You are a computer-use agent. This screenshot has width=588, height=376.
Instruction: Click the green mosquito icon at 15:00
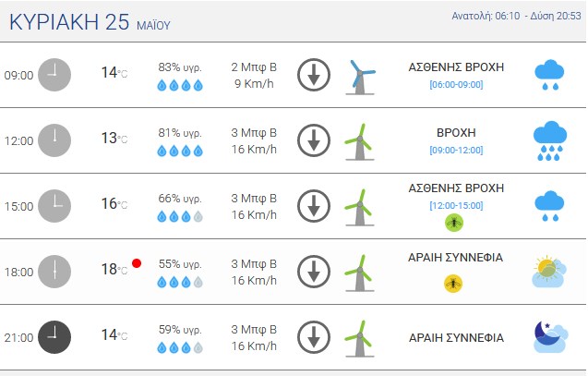pos(454,223)
